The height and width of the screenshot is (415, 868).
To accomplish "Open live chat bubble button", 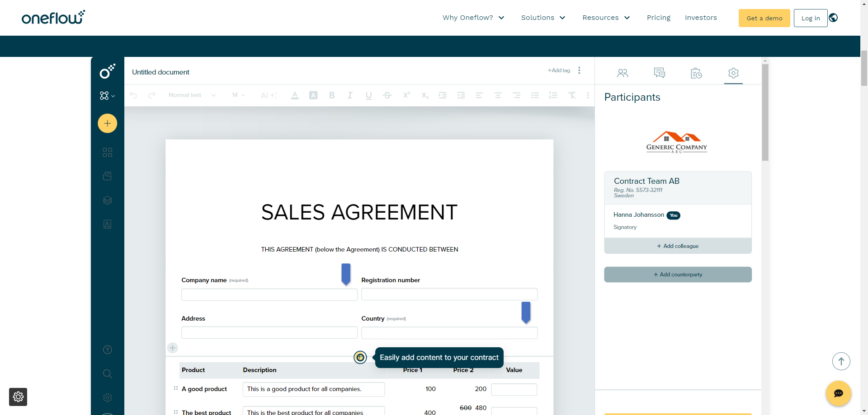I will [838, 393].
